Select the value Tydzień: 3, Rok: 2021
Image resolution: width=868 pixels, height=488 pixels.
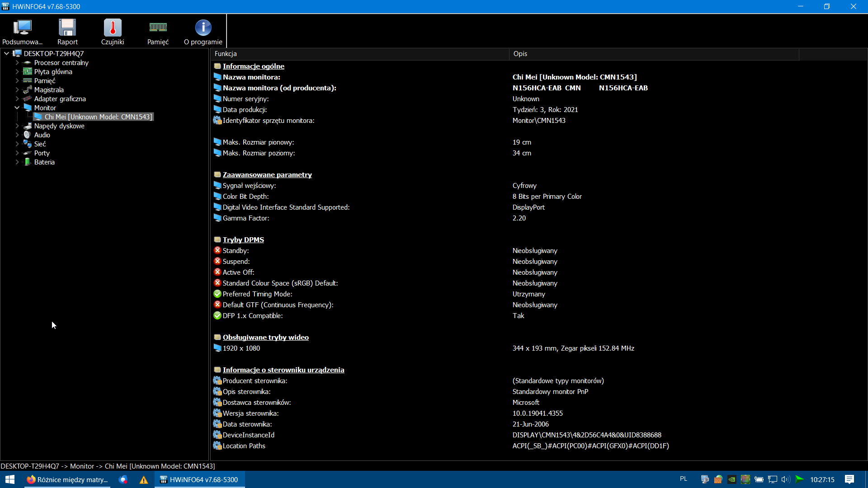(x=545, y=109)
